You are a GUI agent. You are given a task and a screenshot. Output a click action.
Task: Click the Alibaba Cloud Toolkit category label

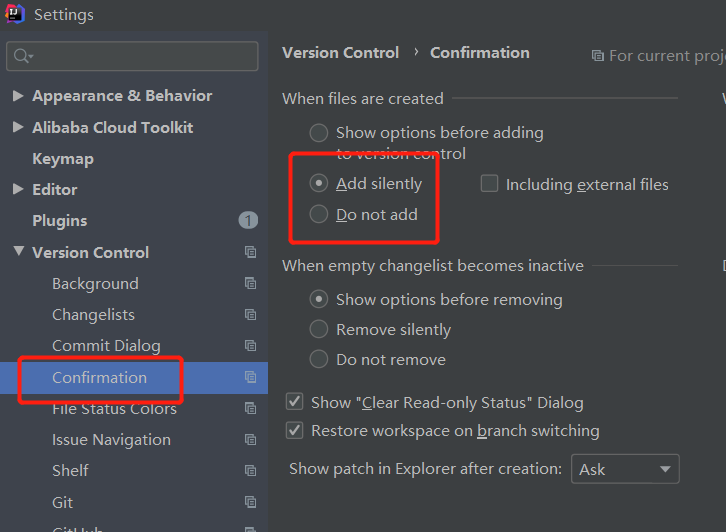113,127
